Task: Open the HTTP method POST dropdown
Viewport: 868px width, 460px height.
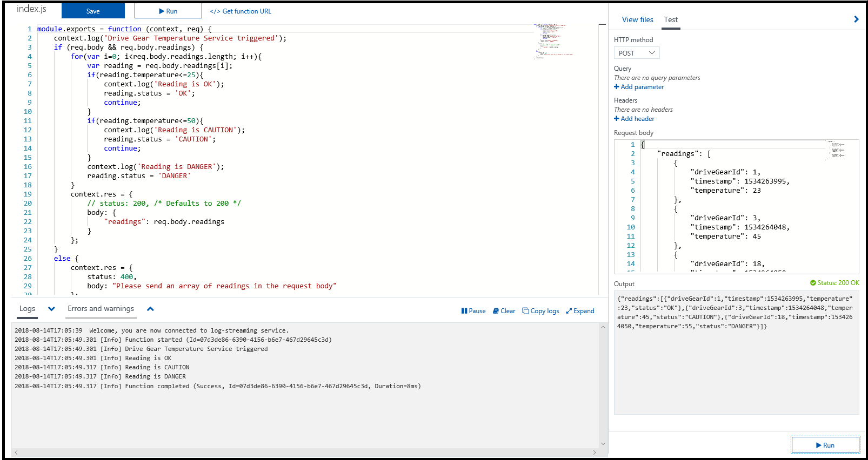Action: pyautogui.click(x=637, y=53)
